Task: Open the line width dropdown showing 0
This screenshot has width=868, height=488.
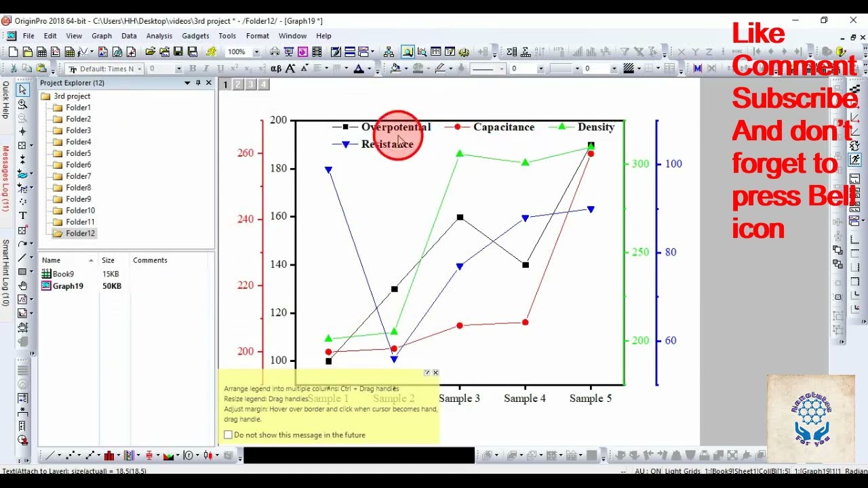Action: [540, 68]
